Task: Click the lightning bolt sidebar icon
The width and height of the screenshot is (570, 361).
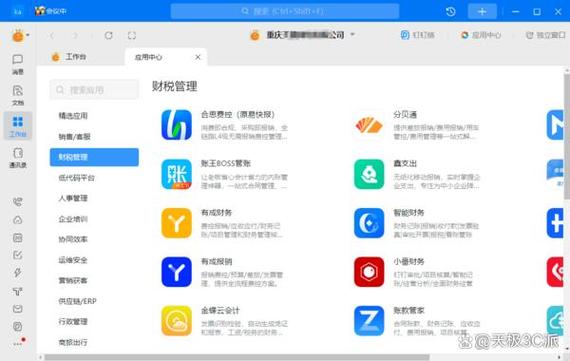Action: click(x=17, y=273)
